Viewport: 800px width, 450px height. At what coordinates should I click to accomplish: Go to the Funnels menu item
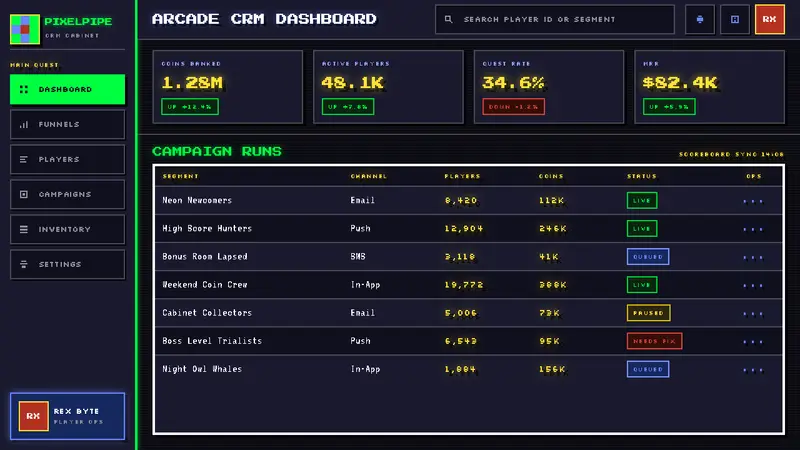point(67,124)
